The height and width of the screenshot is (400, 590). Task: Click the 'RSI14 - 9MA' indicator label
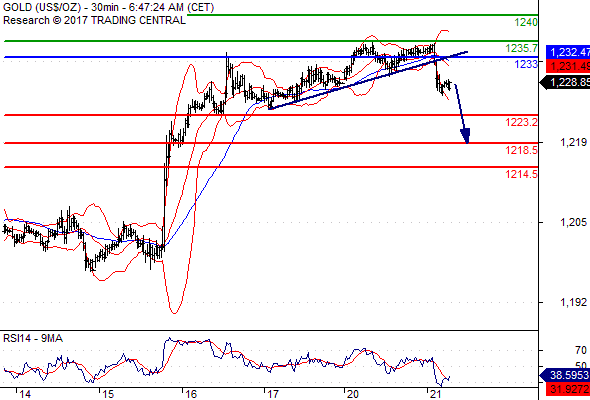33,338
